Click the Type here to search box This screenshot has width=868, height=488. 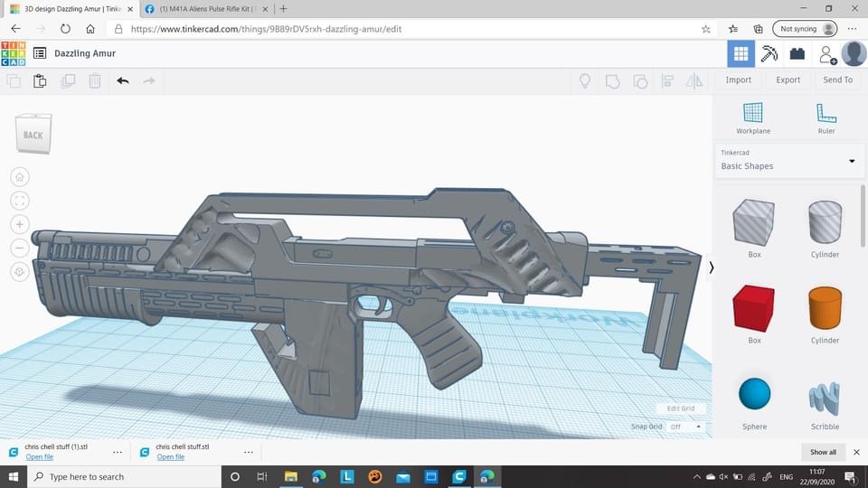pyautogui.click(x=125, y=476)
